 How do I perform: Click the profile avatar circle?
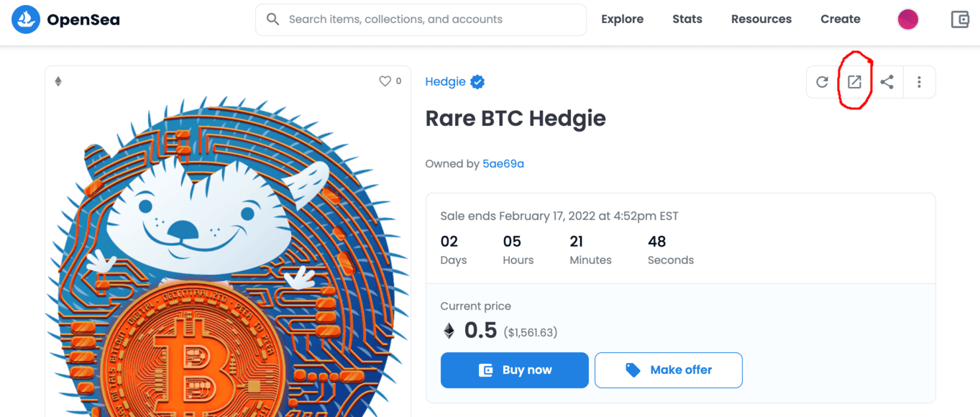(x=908, y=19)
